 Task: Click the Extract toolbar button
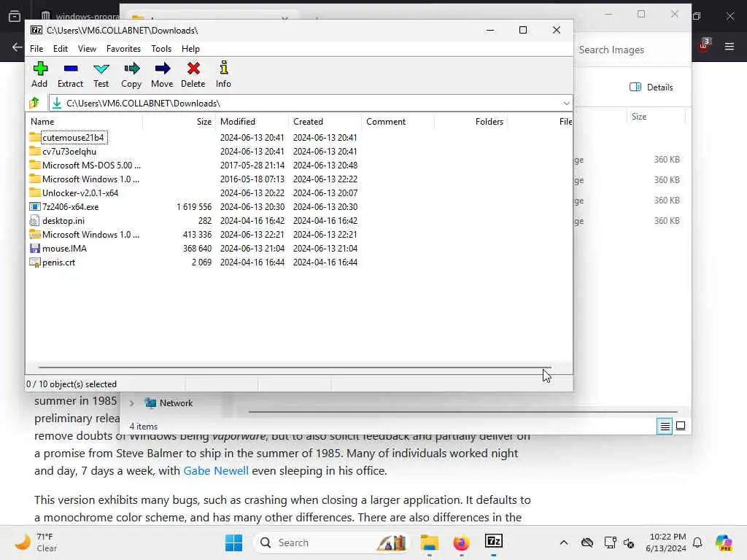(70, 74)
